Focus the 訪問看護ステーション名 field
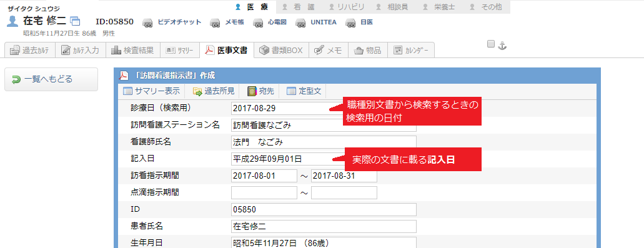This screenshot has height=248, width=644. point(324,125)
